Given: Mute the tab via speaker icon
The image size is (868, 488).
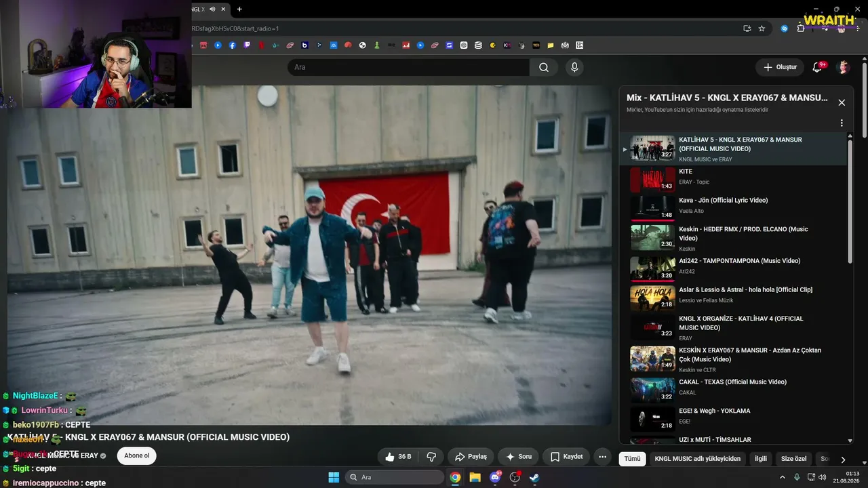Looking at the screenshot, I should [213, 9].
